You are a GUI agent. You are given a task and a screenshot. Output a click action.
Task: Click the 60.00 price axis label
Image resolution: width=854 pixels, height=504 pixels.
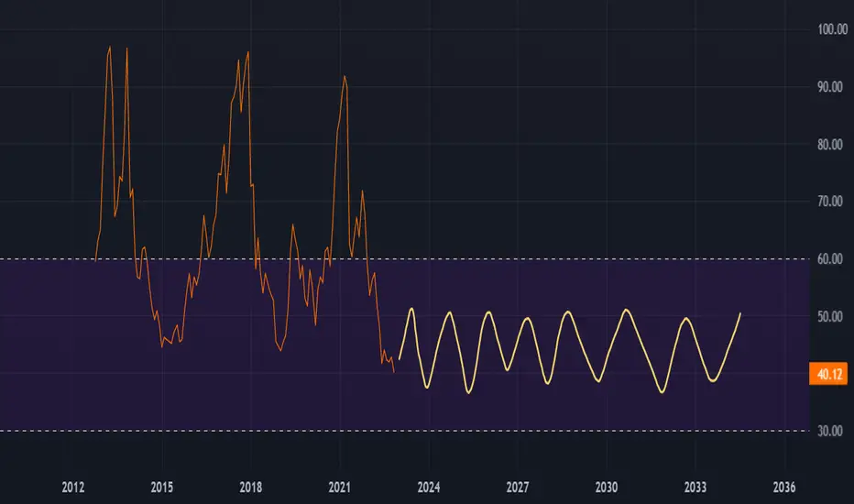click(830, 258)
